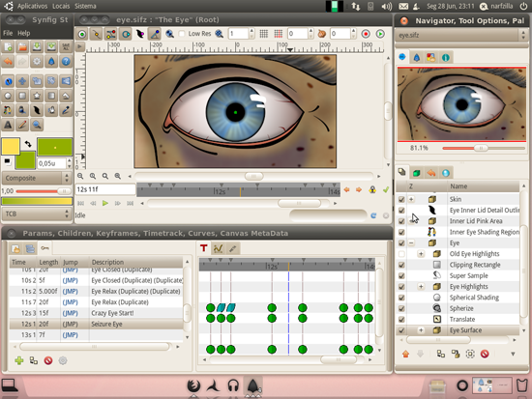Undo with the orange arrow icon

pyautogui.click(x=8, y=62)
